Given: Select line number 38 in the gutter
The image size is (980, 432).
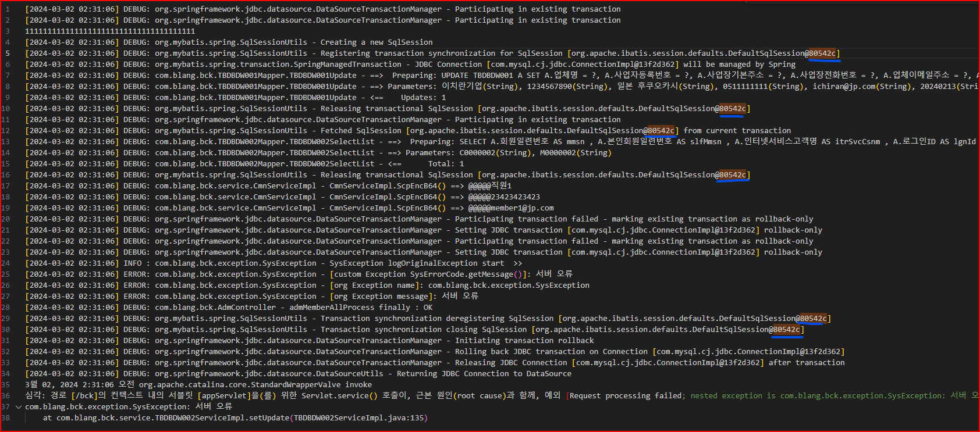Looking at the screenshot, I should click(x=6, y=418).
